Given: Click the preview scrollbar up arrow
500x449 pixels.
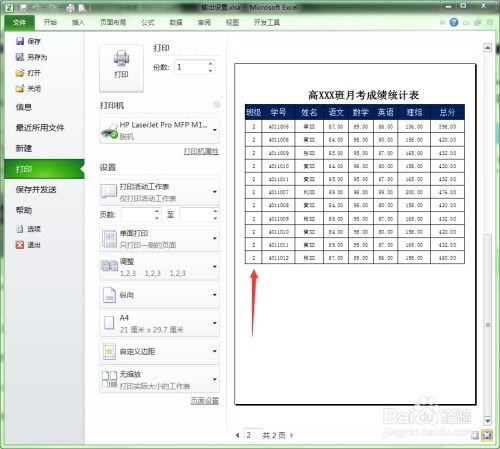Looking at the screenshot, I should tap(488, 48).
